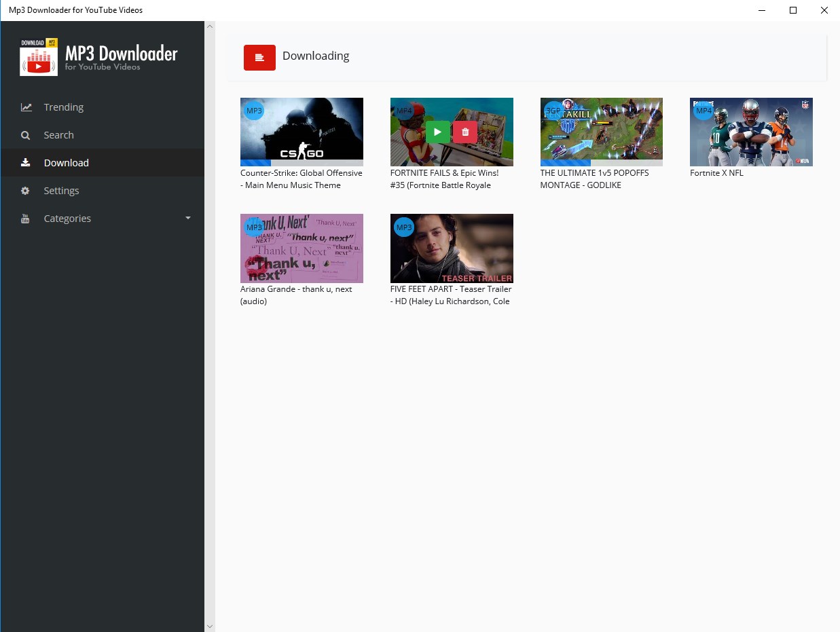Open the Five Feet Apart teaser trailer thumbnail
This screenshot has height=632, width=840.
(452, 248)
